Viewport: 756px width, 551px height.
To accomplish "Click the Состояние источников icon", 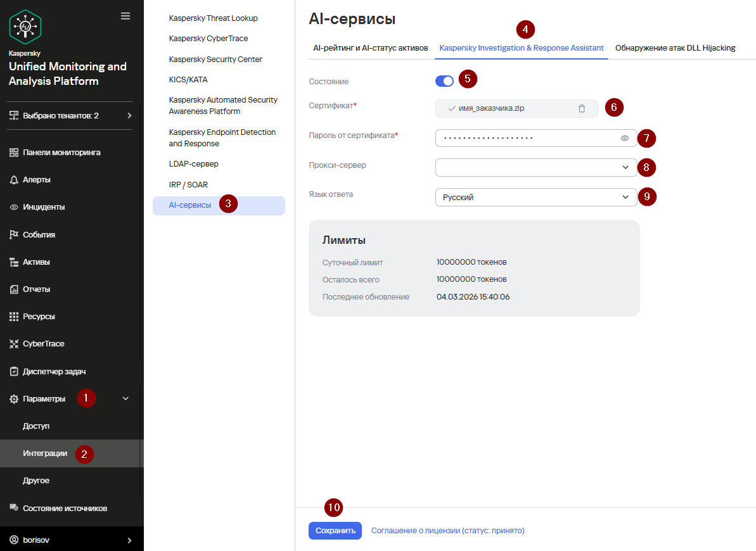I will 14,507.
